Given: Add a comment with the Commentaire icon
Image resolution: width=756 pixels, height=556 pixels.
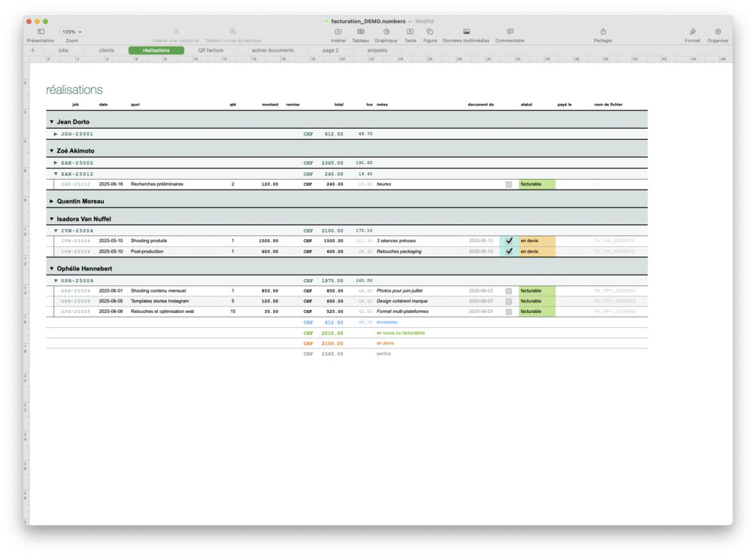Looking at the screenshot, I should (509, 32).
